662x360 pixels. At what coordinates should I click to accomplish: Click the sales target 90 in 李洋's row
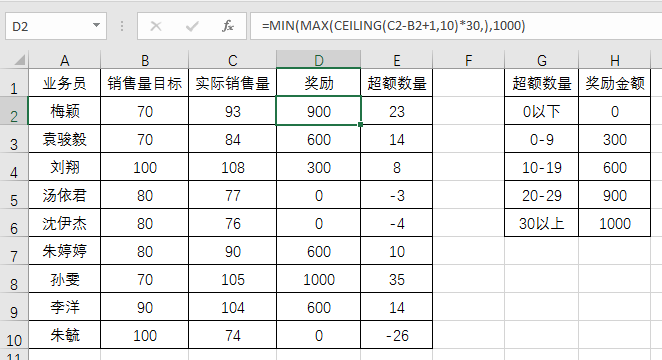tap(145, 307)
